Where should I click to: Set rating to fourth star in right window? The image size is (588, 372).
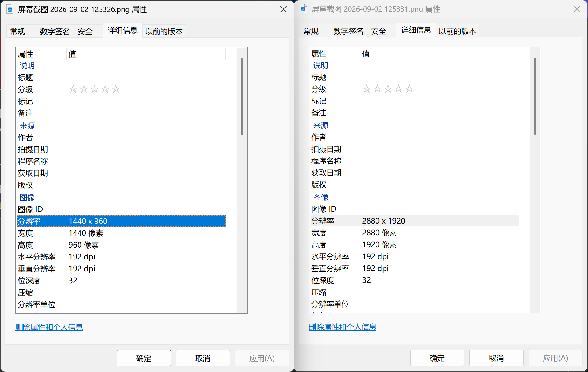click(x=399, y=89)
